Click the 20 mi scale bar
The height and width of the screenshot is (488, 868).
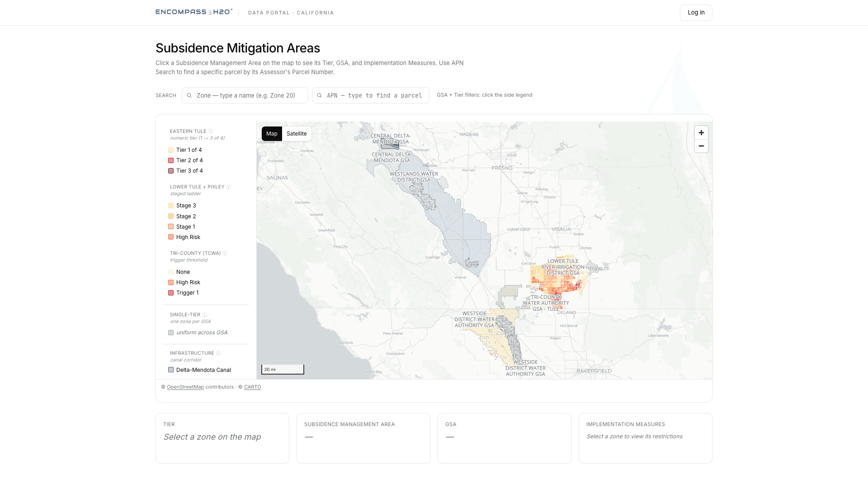coord(283,370)
